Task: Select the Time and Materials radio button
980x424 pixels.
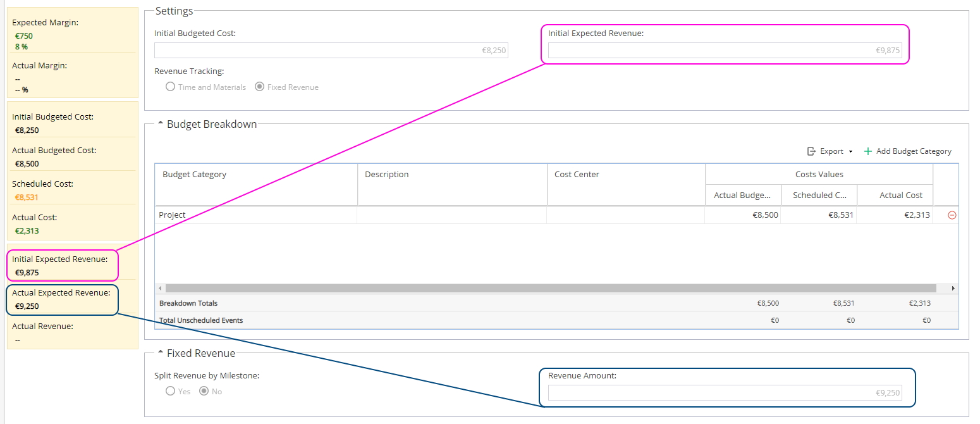Action: pos(170,87)
